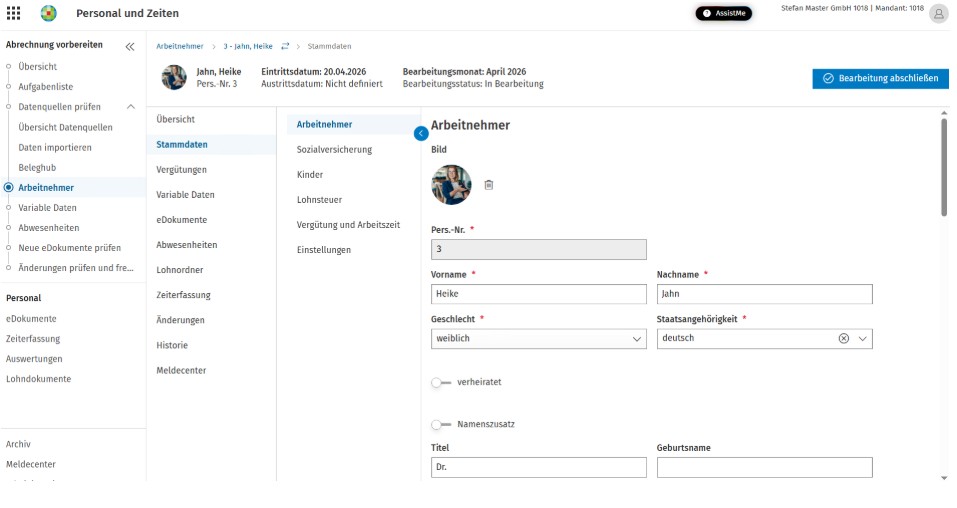Click the Titel input field
Screen dimensions: 957x508
[538, 467]
